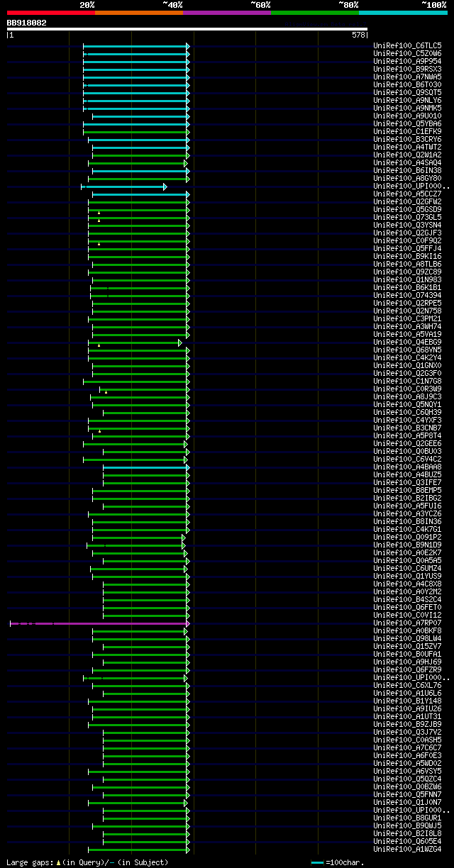The height and width of the screenshot is (868, 454).
Task: Select UniRef100_Q5YBA6 entry
Action: click(x=407, y=124)
